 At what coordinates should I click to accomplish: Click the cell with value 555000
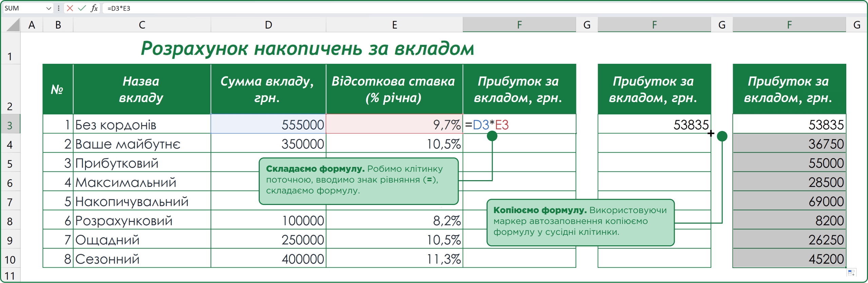pyautogui.click(x=269, y=124)
